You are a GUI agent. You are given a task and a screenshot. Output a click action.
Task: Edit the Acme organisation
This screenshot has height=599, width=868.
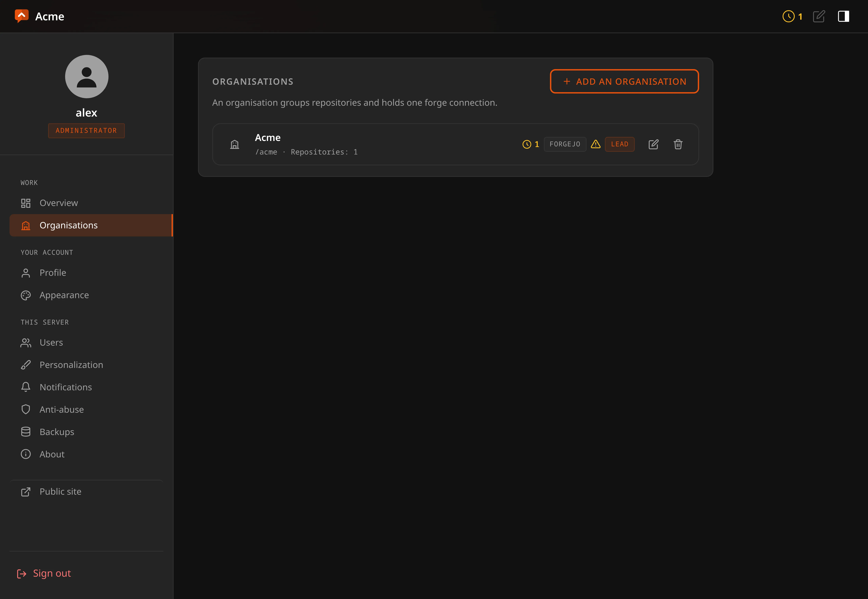coord(654,144)
